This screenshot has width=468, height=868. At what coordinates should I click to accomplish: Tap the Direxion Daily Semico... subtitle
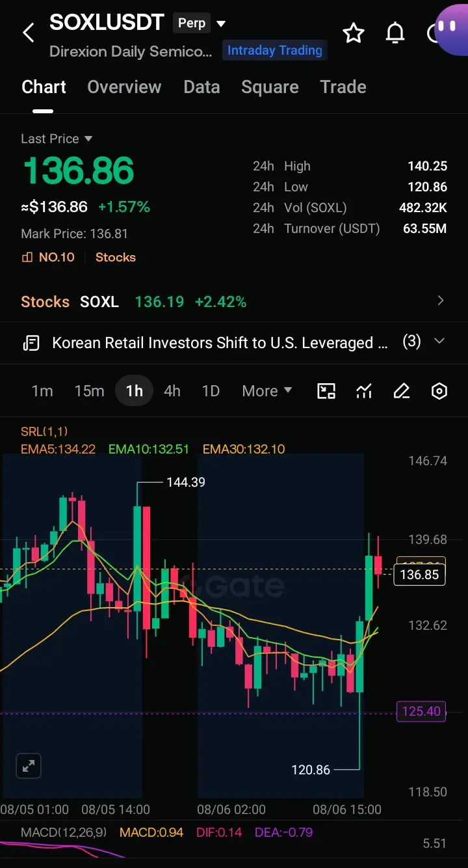click(x=131, y=51)
